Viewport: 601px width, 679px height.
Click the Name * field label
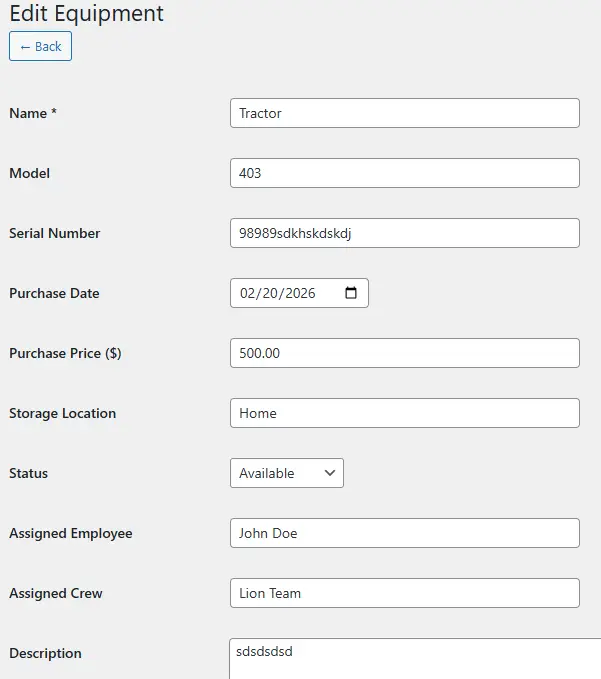coord(33,113)
